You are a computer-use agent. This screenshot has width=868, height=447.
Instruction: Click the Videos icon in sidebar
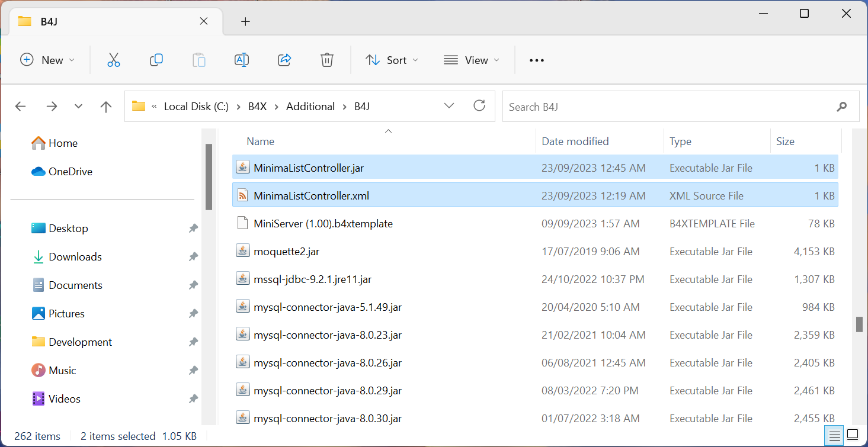pyautogui.click(x=39, y=399)
